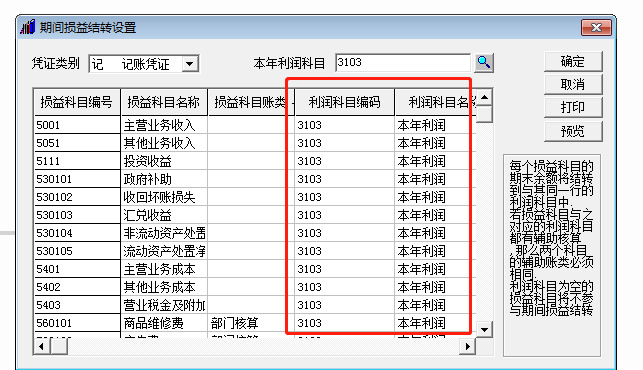This screenshot has height=370, width=643.
Task: Select cell 5403
Action: (77, 305)
